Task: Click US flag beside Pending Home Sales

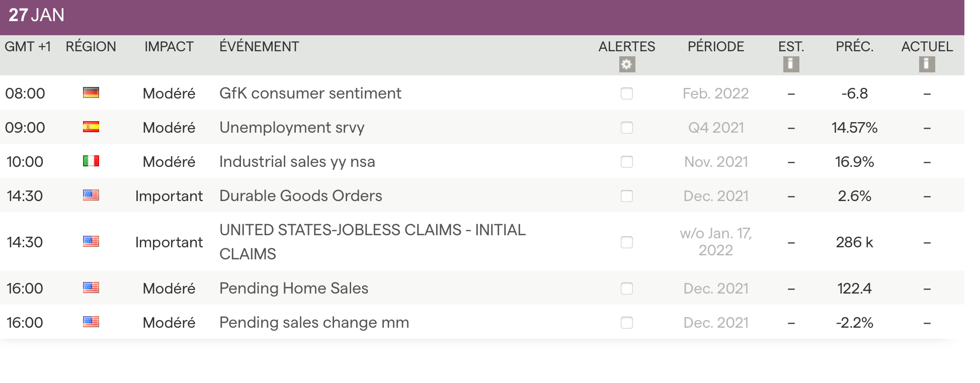Action: (91, 288)
